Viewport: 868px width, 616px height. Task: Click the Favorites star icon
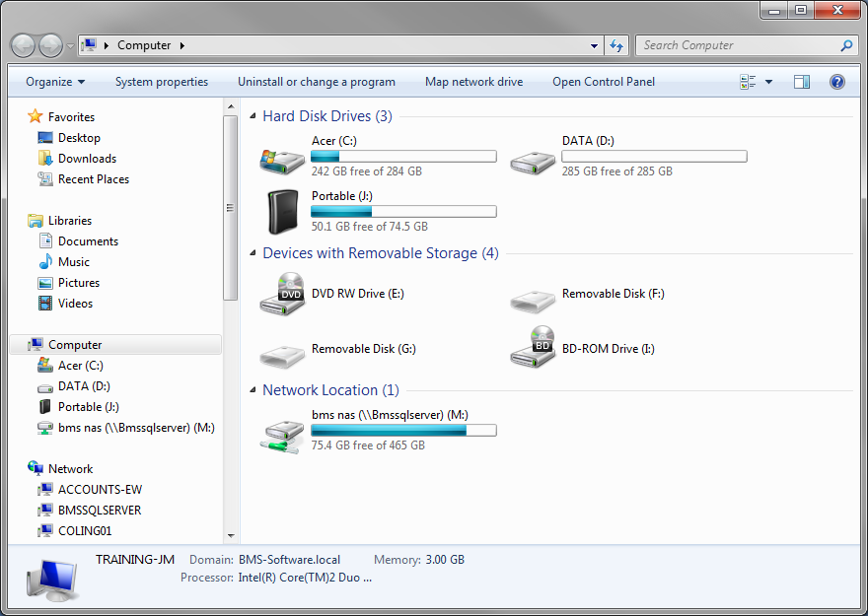[35, 116]
